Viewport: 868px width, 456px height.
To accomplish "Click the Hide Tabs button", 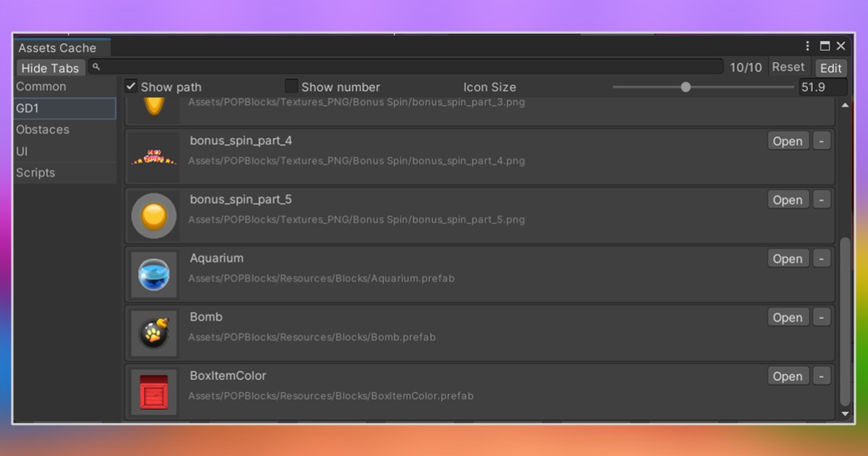I will pos(50,68).
